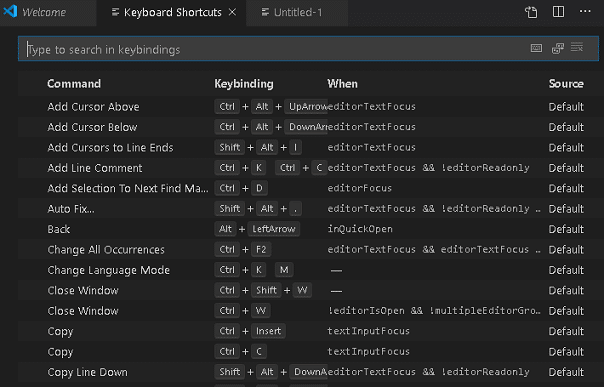Toggle sort by precedence icon
This screenshot has width=604, height=387.
click(x=558, y=48)
